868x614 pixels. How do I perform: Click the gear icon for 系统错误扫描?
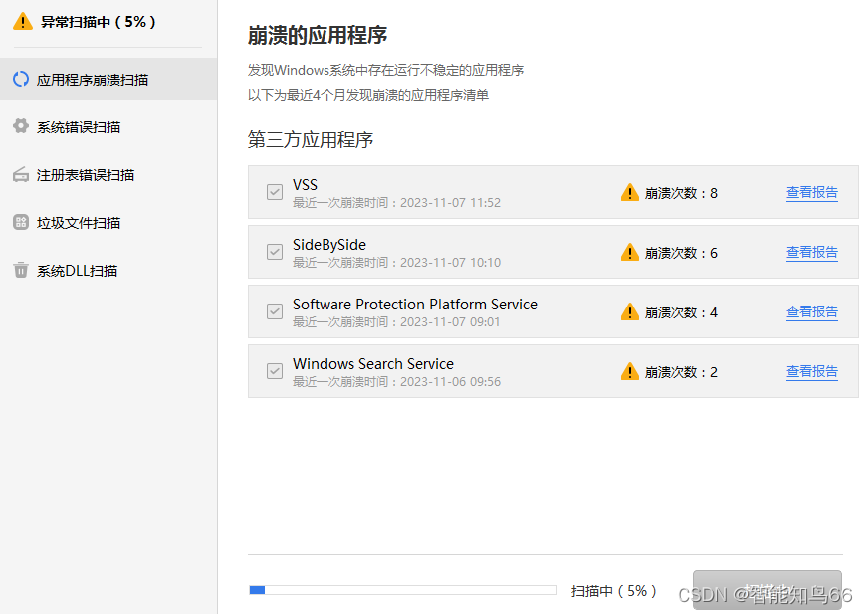click(x=21, y=126)
